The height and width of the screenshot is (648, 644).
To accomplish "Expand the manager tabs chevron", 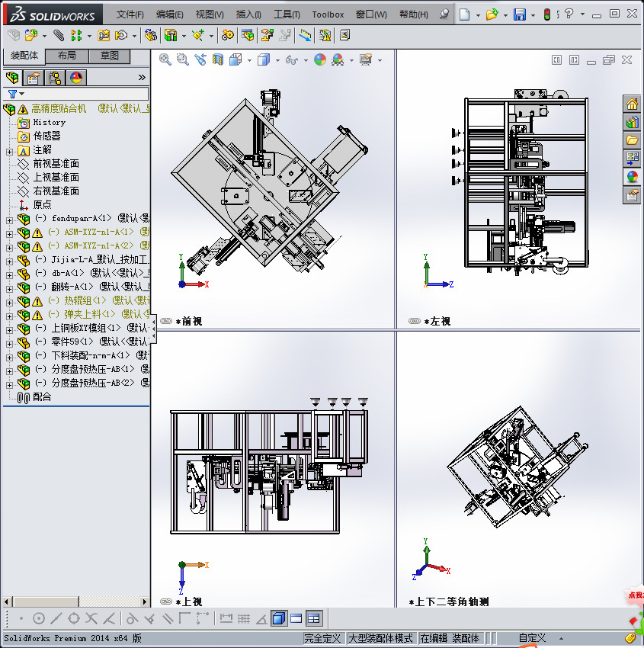I will pos(142,77).
